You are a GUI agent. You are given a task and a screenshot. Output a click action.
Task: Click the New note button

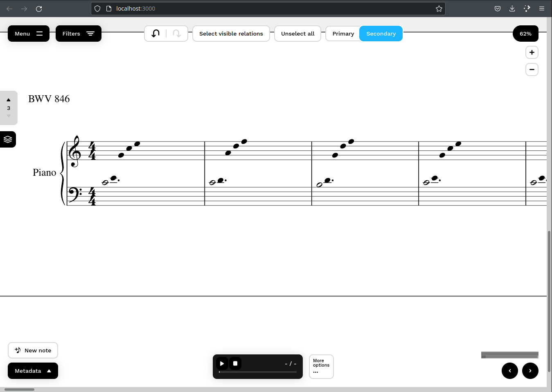pyautogui.click(x=33, y=350)
